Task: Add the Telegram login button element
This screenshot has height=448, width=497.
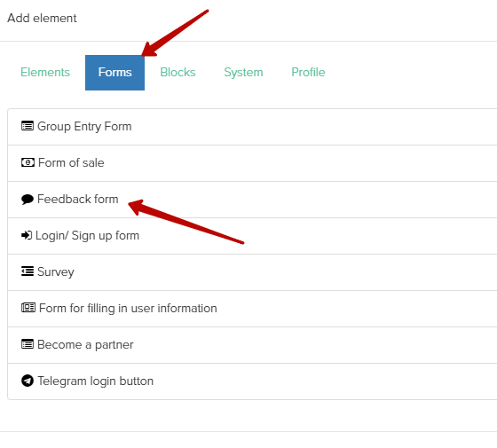Action: tap(252, 381)
